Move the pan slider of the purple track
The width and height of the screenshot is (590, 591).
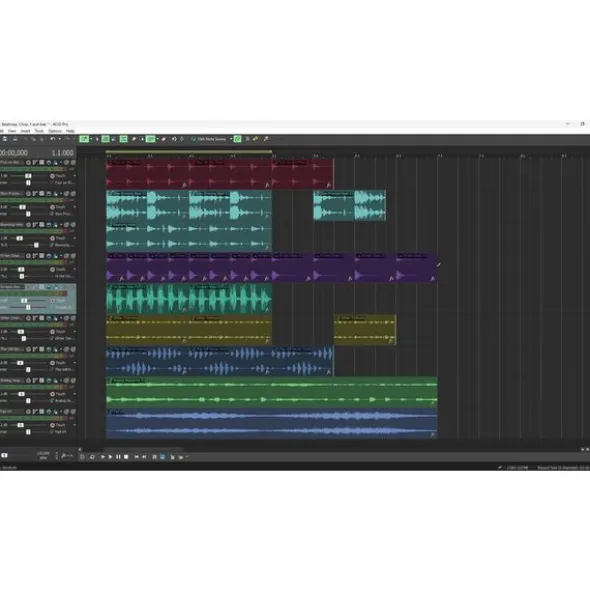click(22, 276)
